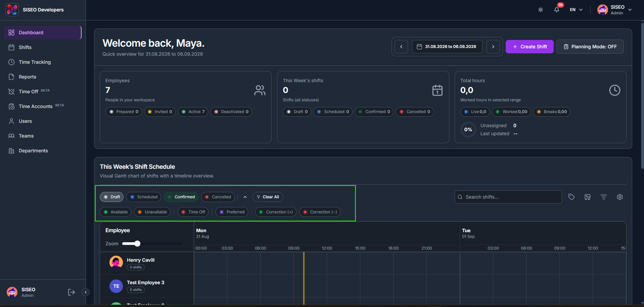Image resolution: width=644 pixels, height=307 pixels.
Task: Toggle the Unavailable filter chip
Action: tap(152, 212)
